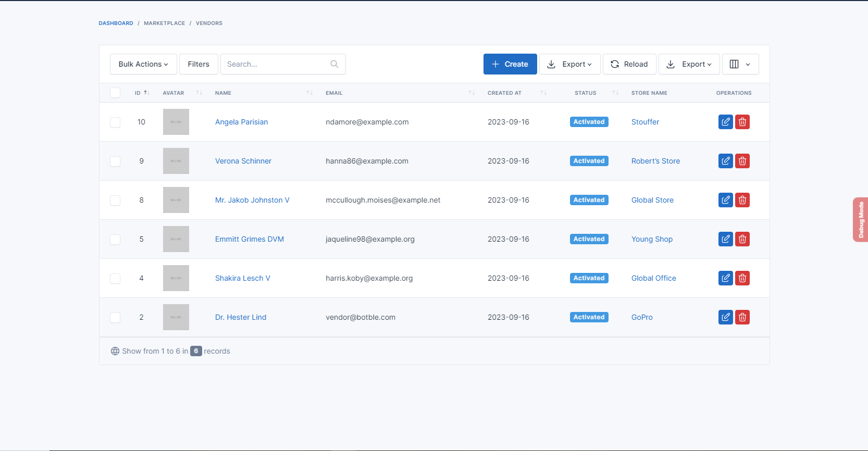Click email mccullough.moises@example.net
The width and height of the screenshot is (868, 451).
coord(383,200)
